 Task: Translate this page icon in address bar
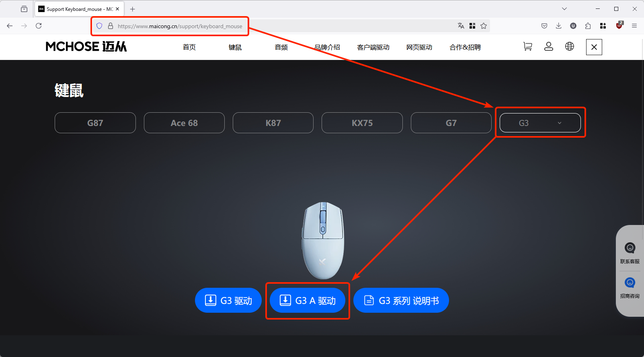click(x=461, y=26)
